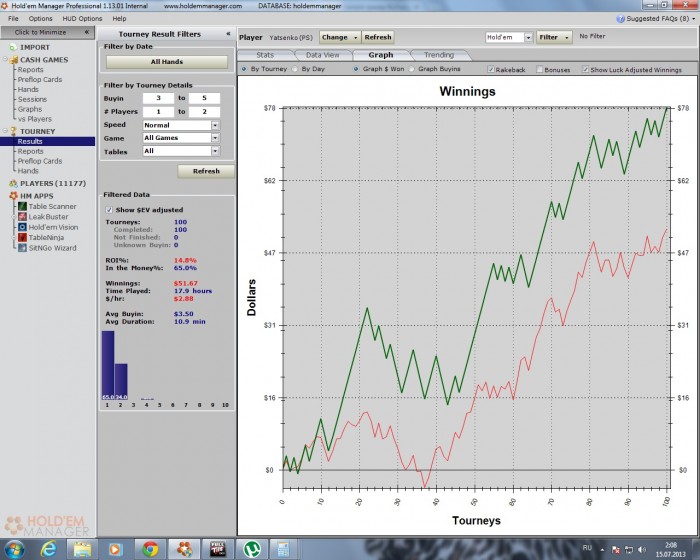Open Windows Explorer folder from taskbar
Viewport: 700px width, 560px height.
tap(82, 549)
